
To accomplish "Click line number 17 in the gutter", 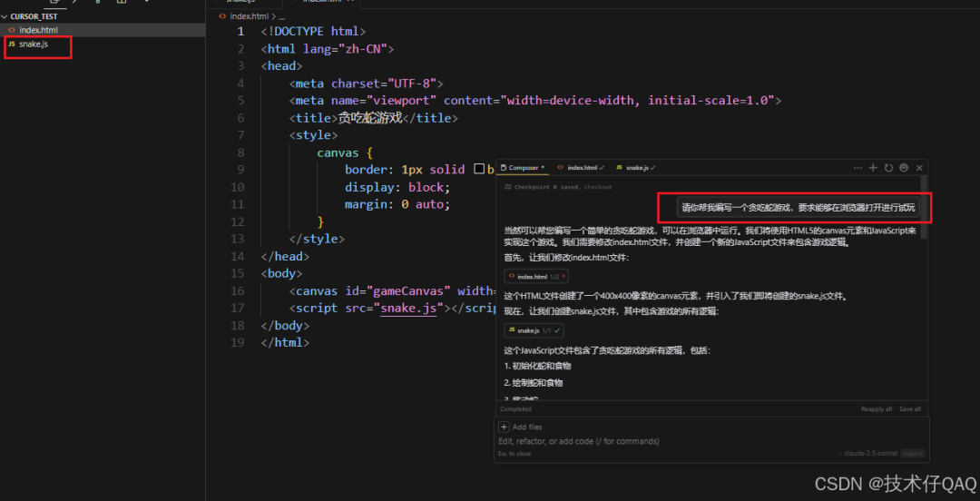I will (237, 308).
